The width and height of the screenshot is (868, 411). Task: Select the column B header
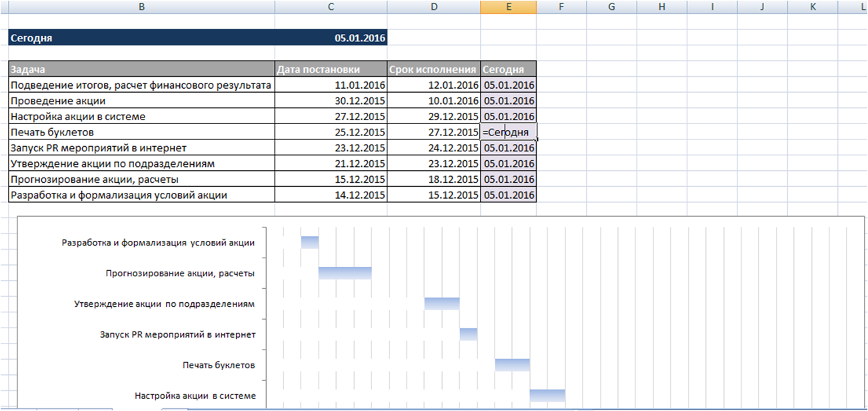pyautogui.click(x=141, y=7)
